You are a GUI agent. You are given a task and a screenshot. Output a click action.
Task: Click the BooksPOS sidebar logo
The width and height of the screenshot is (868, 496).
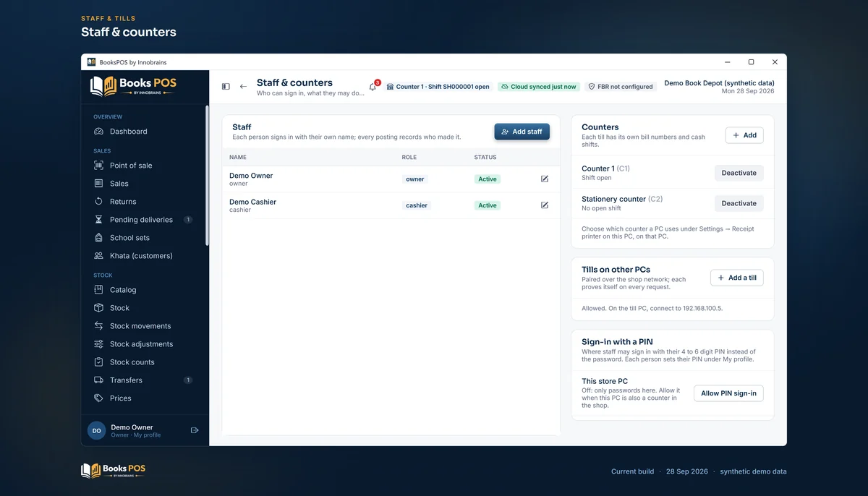click(x=133, y=86)
